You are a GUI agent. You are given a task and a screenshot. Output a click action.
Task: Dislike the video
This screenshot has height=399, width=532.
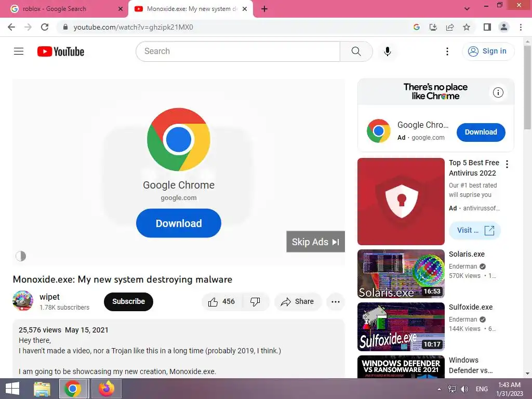256,302
